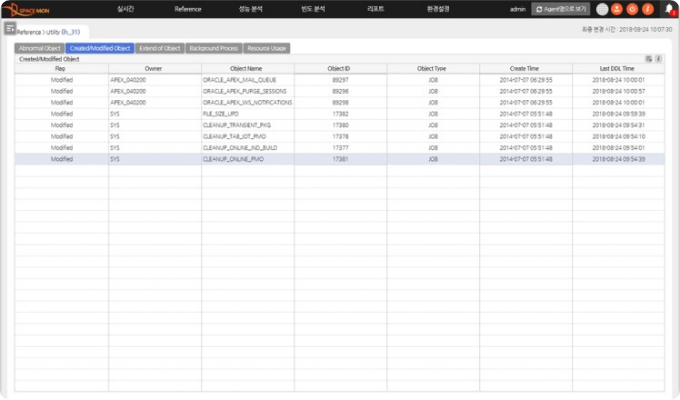Select the Resource Usage tab

click(266, 48)
